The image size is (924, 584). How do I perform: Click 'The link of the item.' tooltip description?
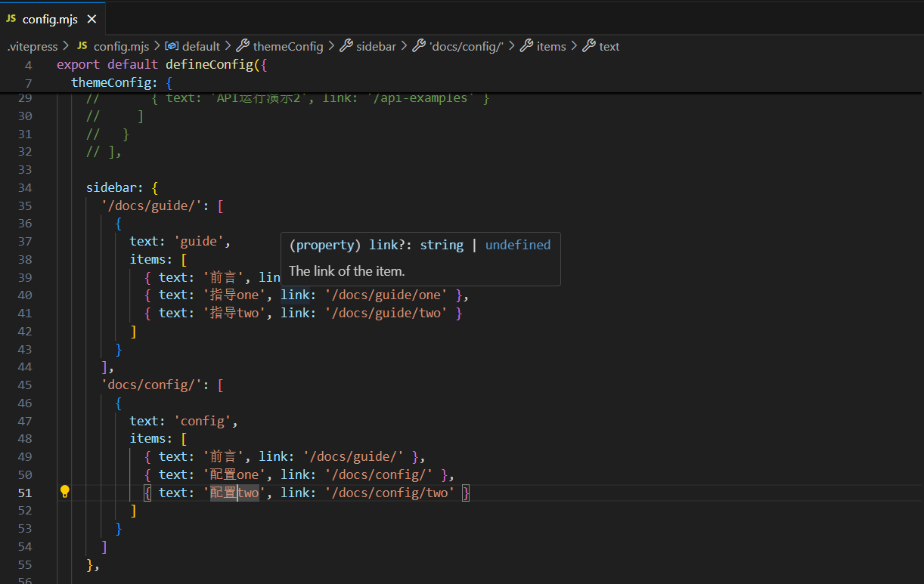click(x=346, y=270)
